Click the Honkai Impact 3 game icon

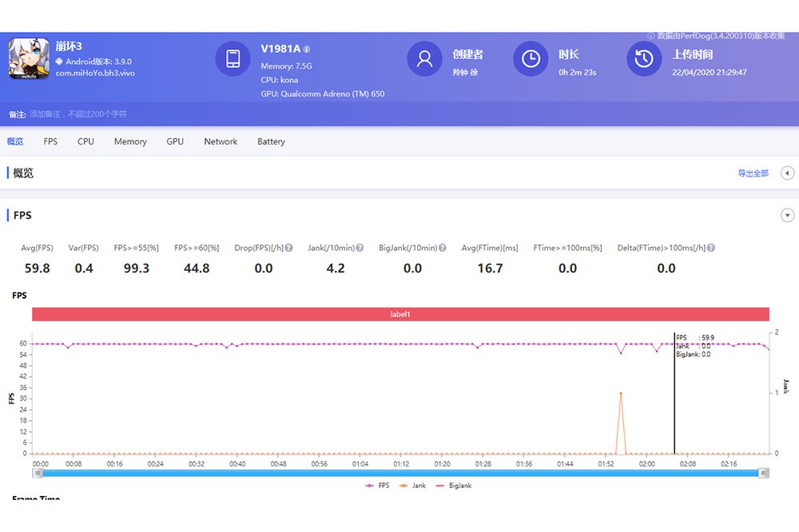[x=29, y=59]
